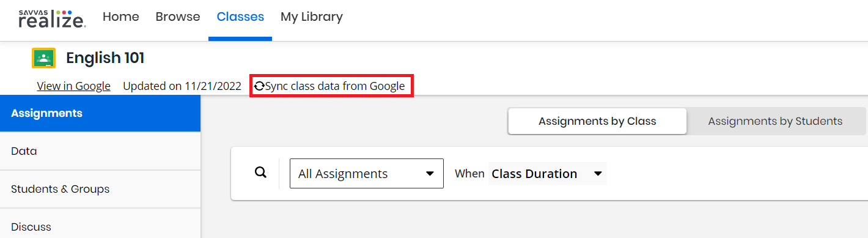Expand the Class Duration dropdown
The image size is (868, 238).
pyautogui.click(x=548, y=174)
